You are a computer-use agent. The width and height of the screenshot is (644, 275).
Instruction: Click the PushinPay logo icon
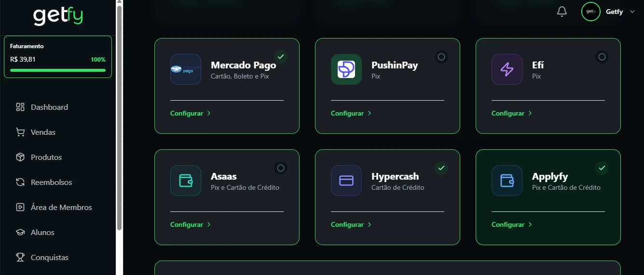(346, 69)
